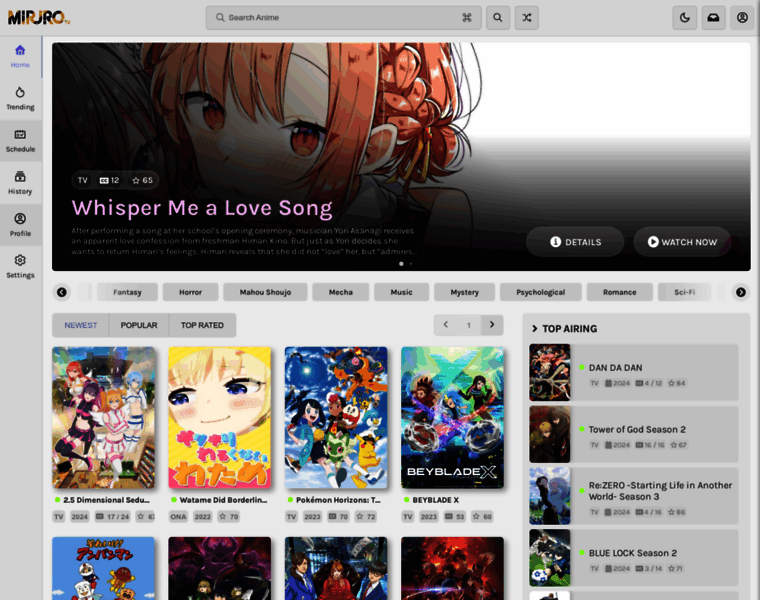Click Tower of God thumbnail image
The width and height of the screenshot is (760, 600).
click(550, 434)
